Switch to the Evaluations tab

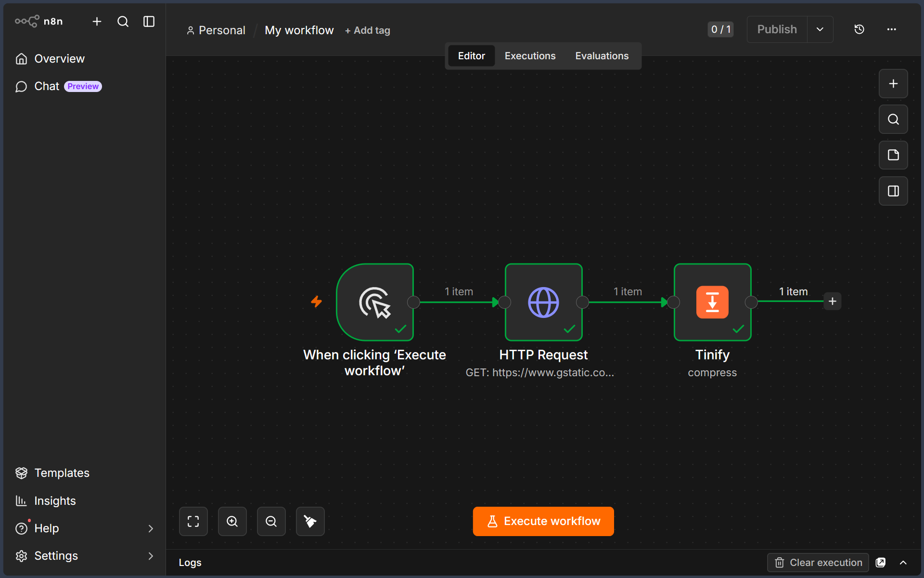(x=602, y=56)
